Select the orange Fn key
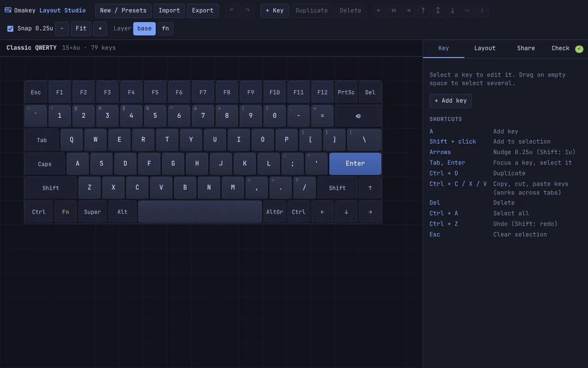 [x=66, y=212]
